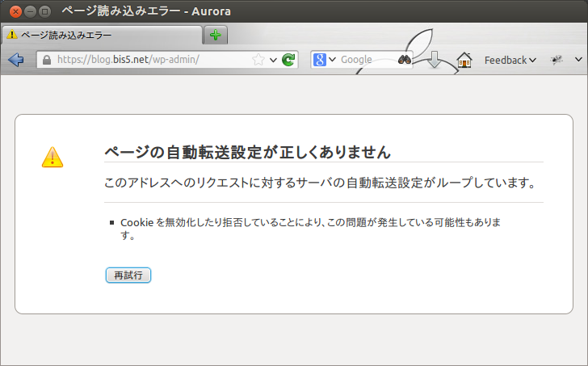
Task: Click the Cookie explanation bullet text
Action: [x=310, y=229]
